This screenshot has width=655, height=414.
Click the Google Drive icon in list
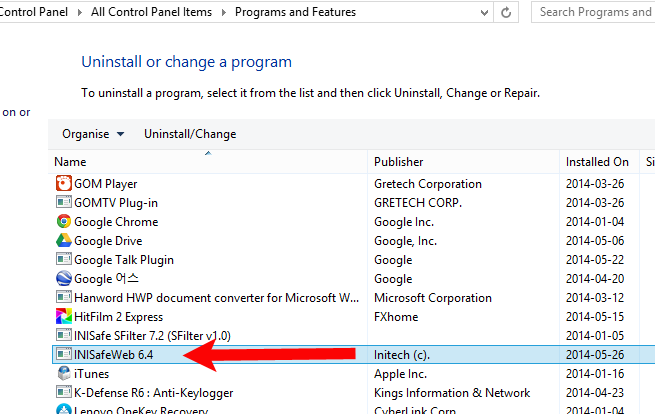coord(63,240)
